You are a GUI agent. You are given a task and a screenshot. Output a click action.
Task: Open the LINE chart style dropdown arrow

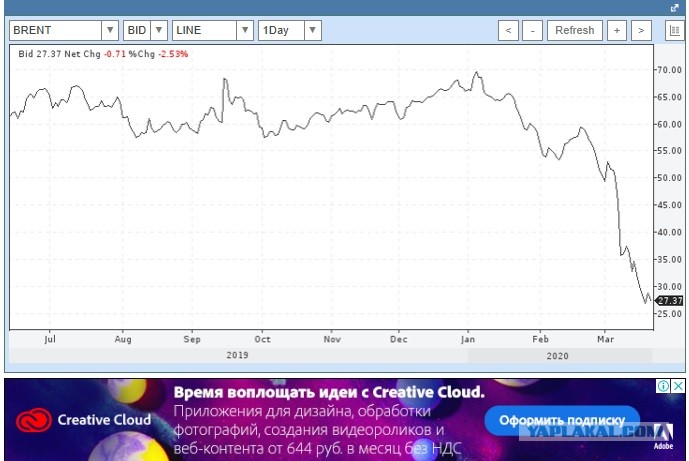click(245, 30)
